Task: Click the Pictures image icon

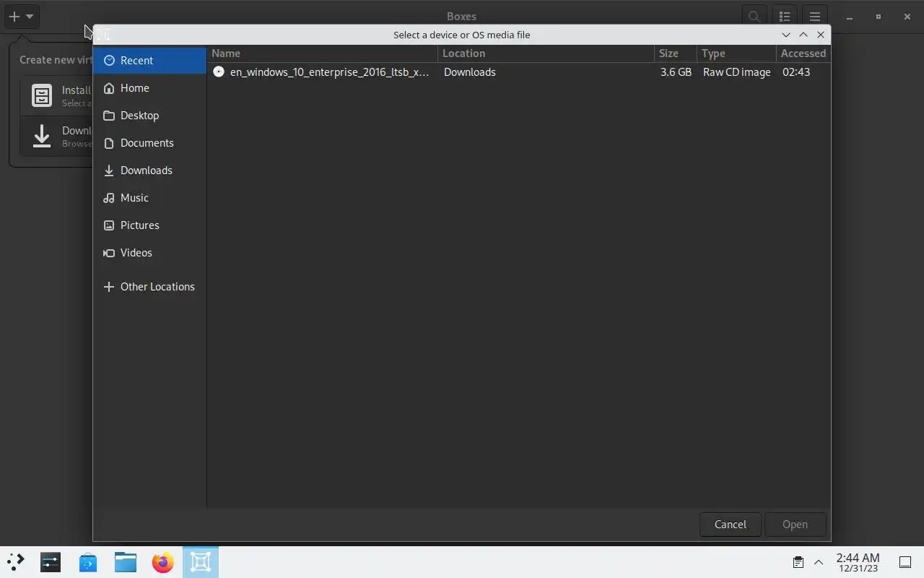Action: 109,225
